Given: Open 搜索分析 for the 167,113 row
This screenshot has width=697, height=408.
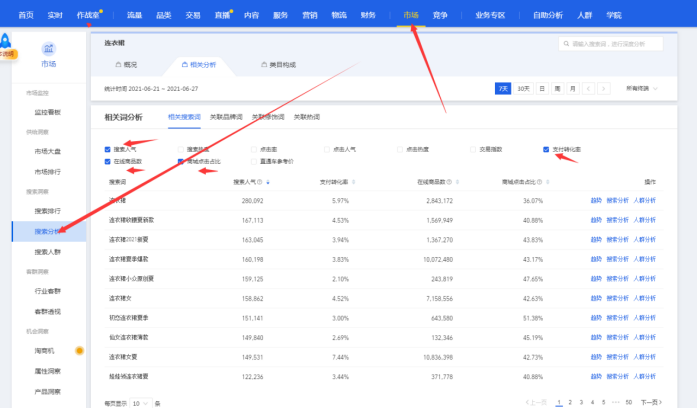Looking at the screenshot, I should tap(617, 220).
